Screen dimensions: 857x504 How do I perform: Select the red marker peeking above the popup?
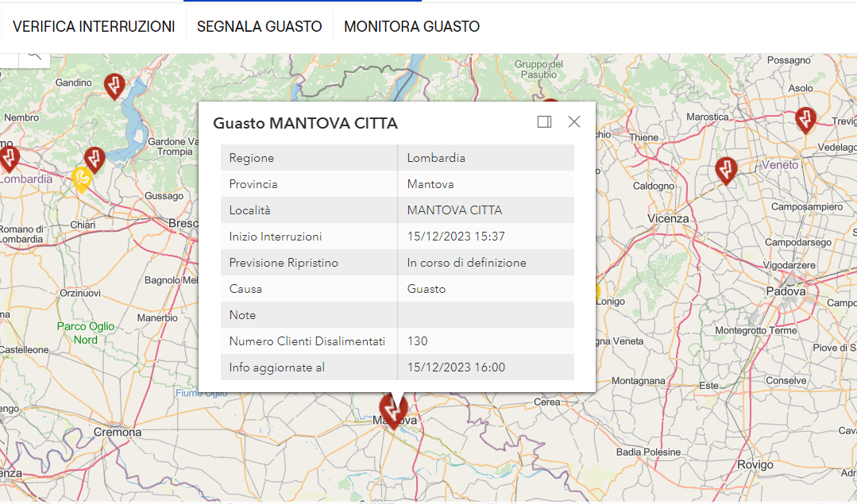click(550, 103)
